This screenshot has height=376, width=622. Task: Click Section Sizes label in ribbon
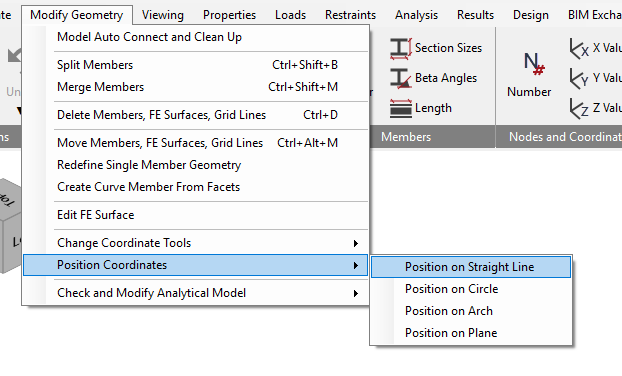click(x=448, y=48)
